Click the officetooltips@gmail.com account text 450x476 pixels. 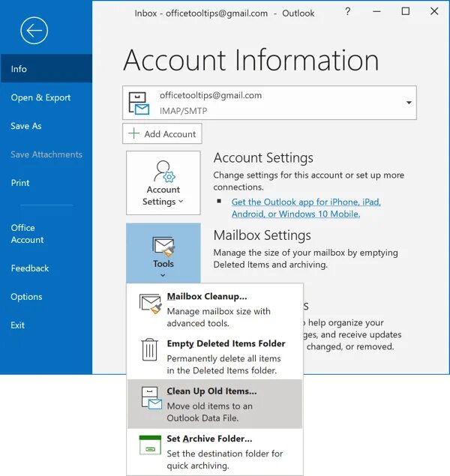tap(211, 95)
